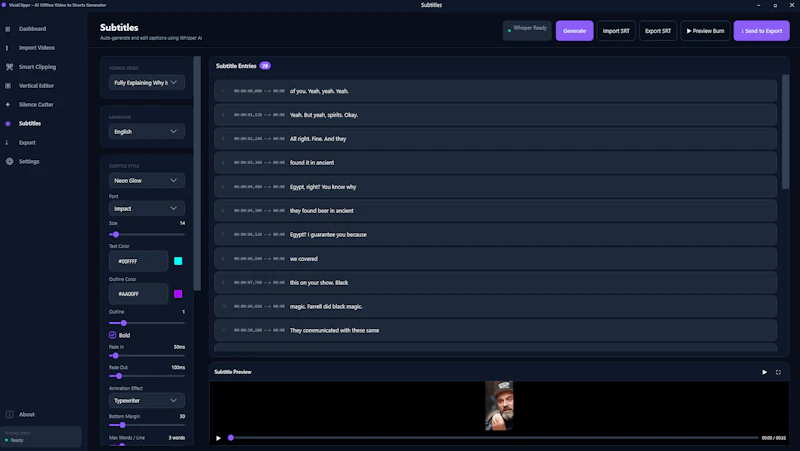Select entry "magic. Farrell did black magic."

[495, 307]
